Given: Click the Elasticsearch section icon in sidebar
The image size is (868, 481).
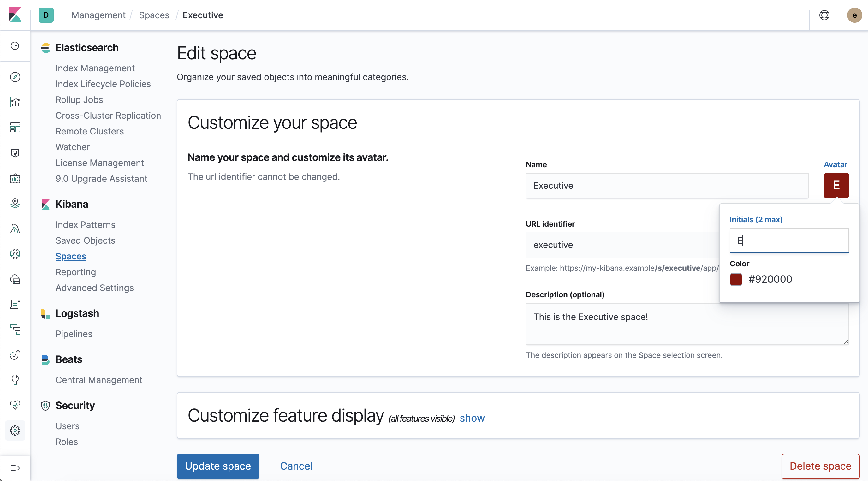Looking at the screenshot, I should (45, 47).
